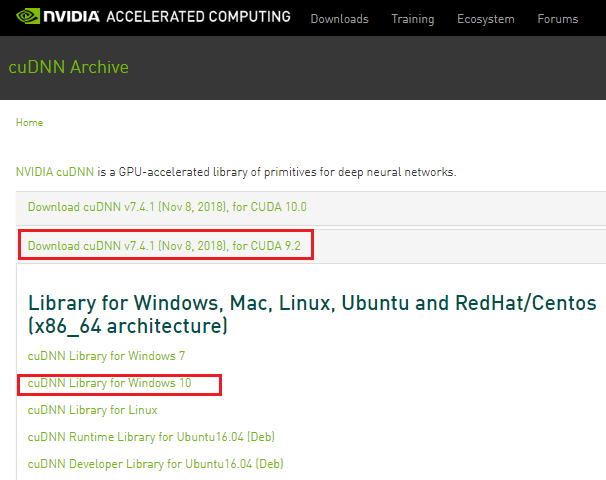Expand cuDNN v7.4.1 for CUDA 10.0

(x=167, y=207)
